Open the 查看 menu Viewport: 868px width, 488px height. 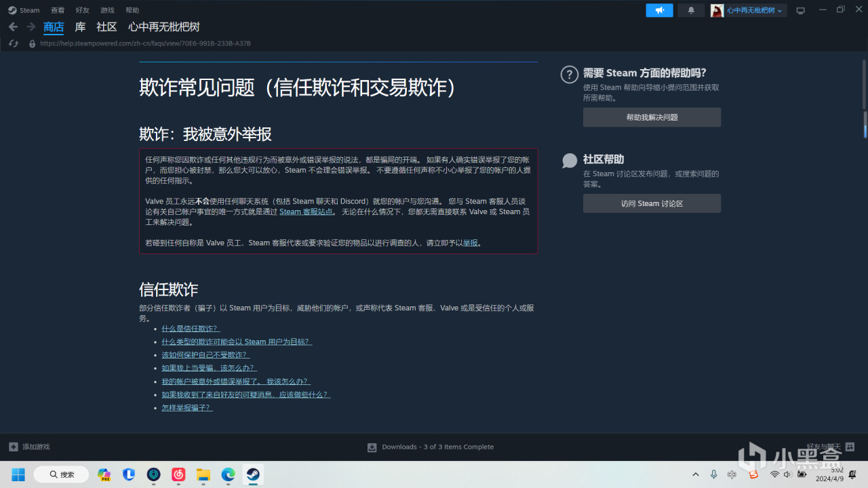click(58, 10)
